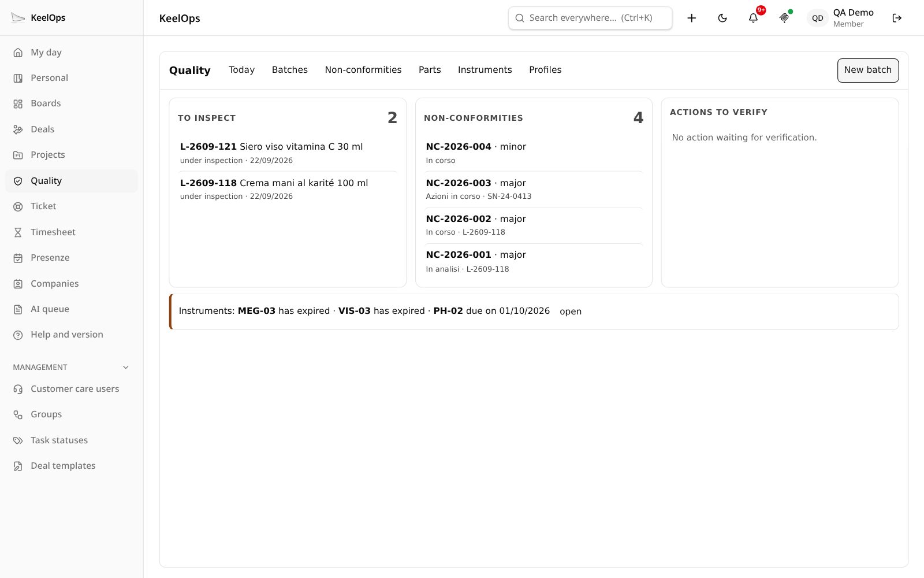
Task: Focus the Search everywhere field
Action: 590,18
